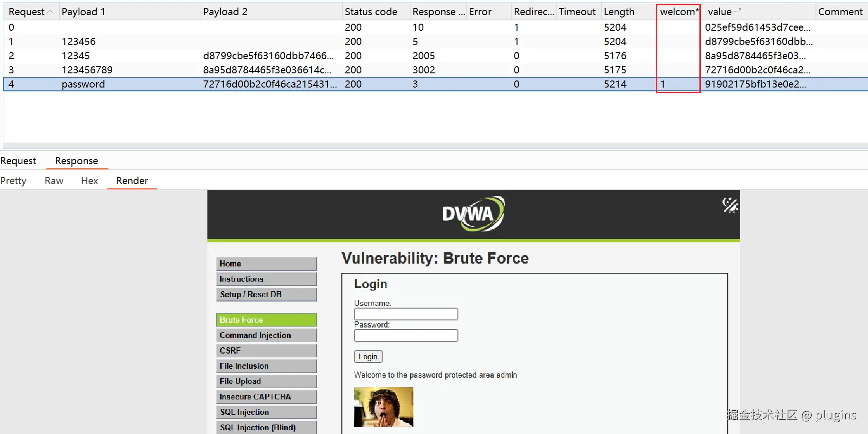The width and height of the screenshot is (868, 434).
Task: Click response time value 3002
Action: pos(424,70)
